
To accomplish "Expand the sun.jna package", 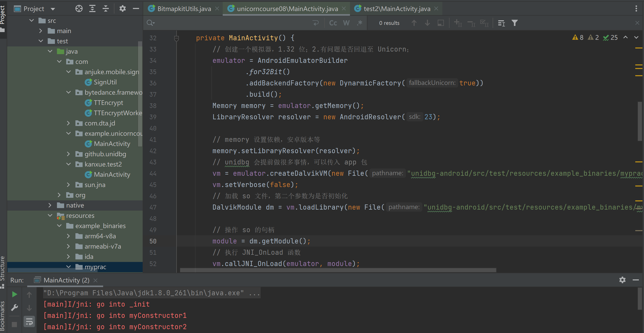I will pos(68,185).
